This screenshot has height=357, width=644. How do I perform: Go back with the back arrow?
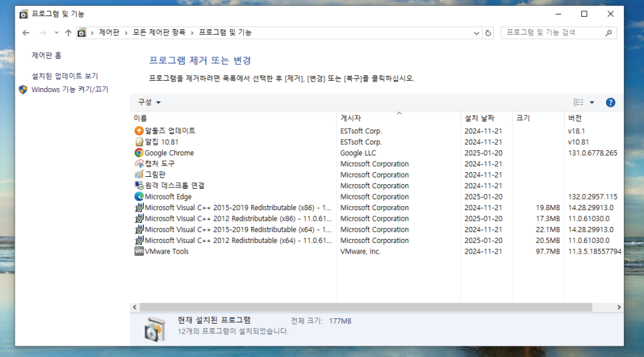(x=26, y=33)
